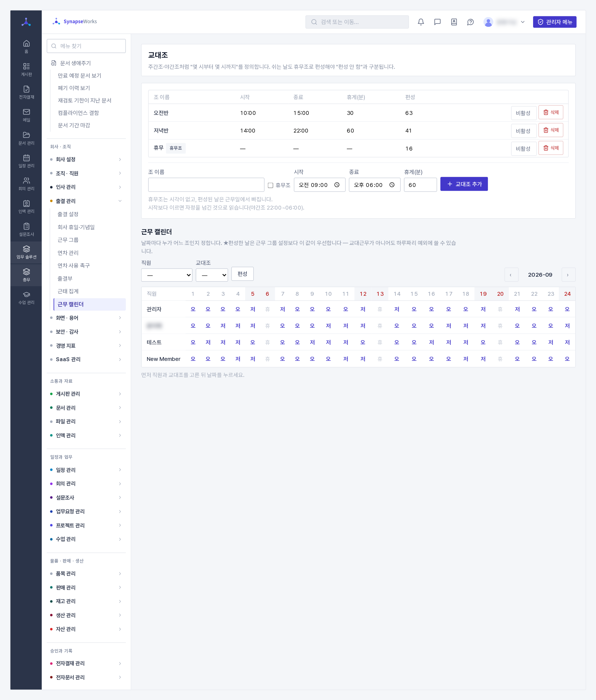Delete the 휴무 shift row
The image size is (596, 700).
(x=550, y=148)
